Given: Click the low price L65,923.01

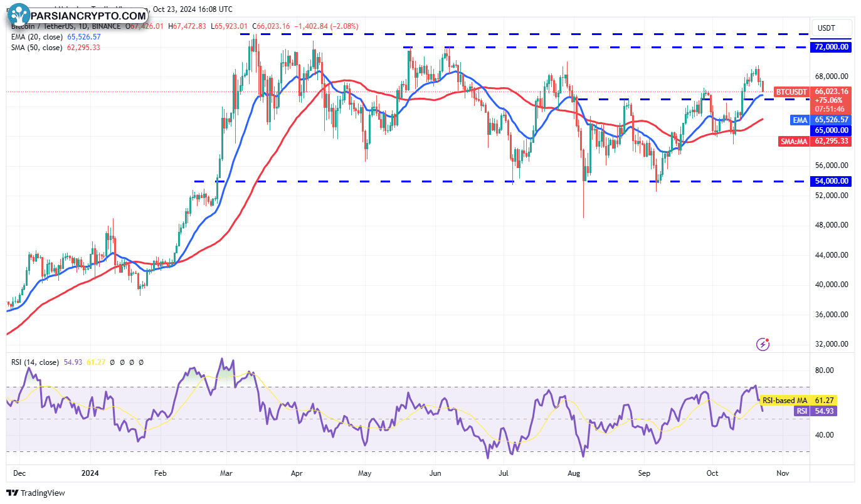Looking at the screenshot, I should pos(230,26).
